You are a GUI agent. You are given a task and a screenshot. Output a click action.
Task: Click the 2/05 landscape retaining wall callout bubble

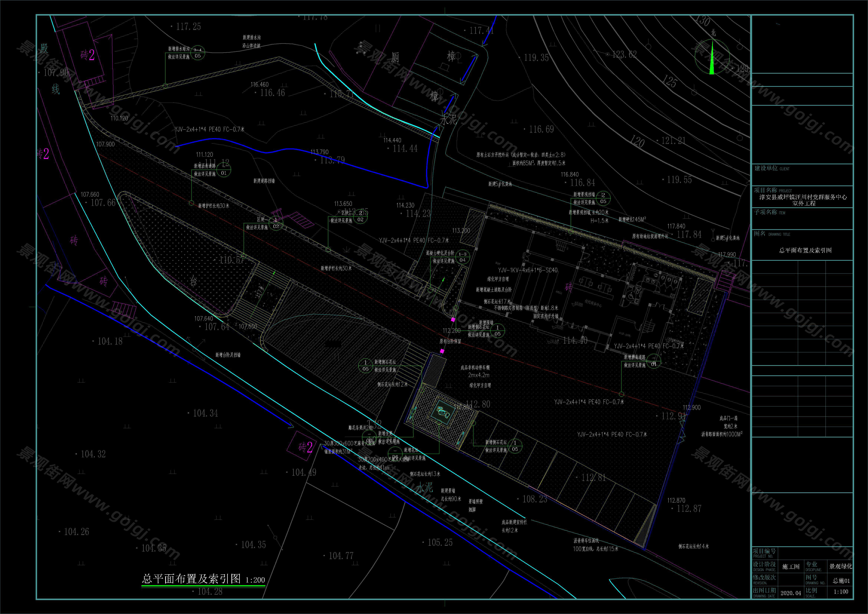click(603, 198)
